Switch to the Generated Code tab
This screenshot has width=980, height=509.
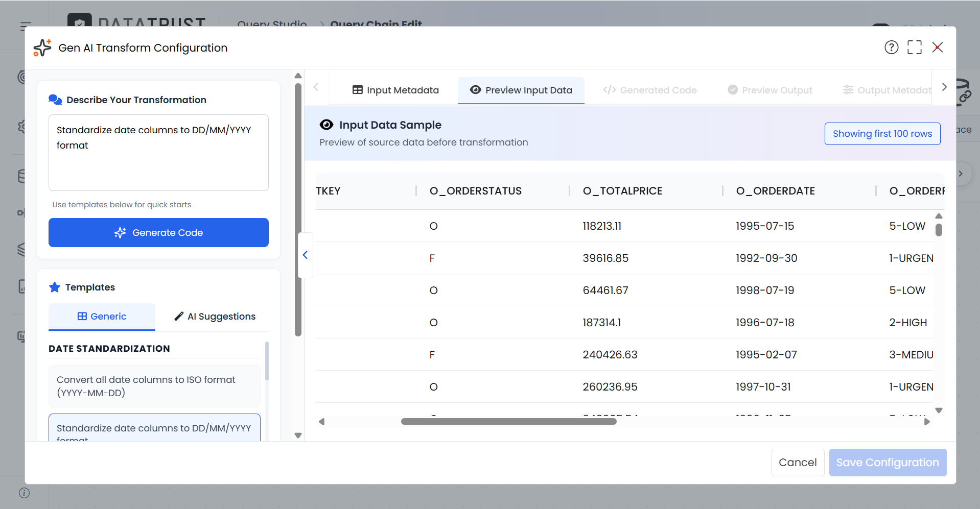point(649,90)
